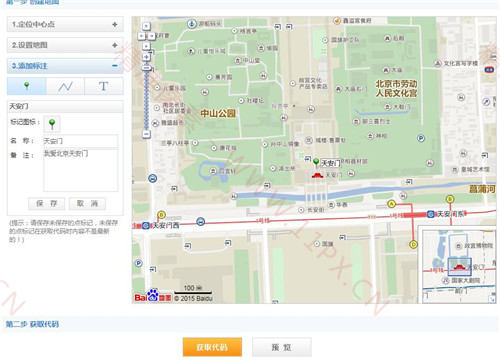Collapse overview map with corner arrow
Image resolution: width=500 pixels, height=364 pixels.
492,299
